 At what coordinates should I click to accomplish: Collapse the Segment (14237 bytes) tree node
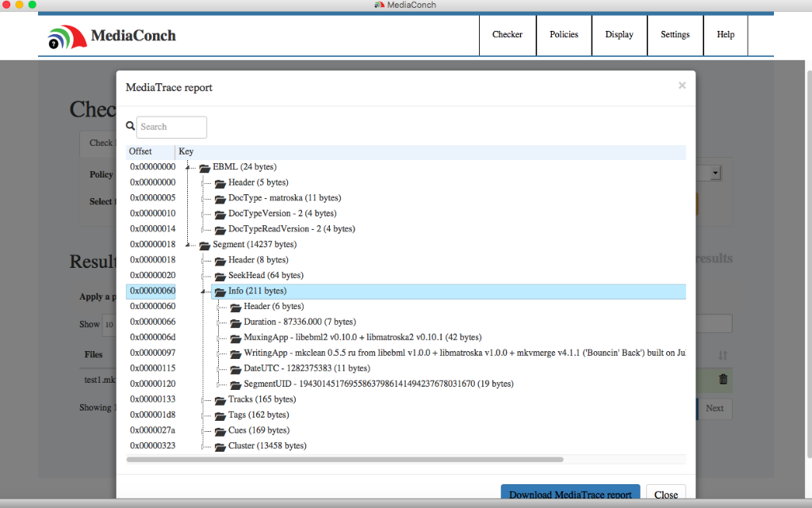187,245
